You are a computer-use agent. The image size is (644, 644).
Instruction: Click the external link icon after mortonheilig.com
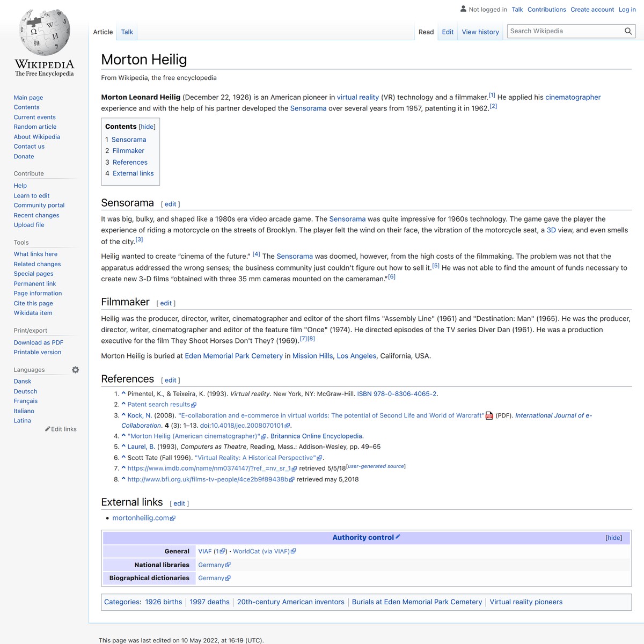[x=173, y=518]
